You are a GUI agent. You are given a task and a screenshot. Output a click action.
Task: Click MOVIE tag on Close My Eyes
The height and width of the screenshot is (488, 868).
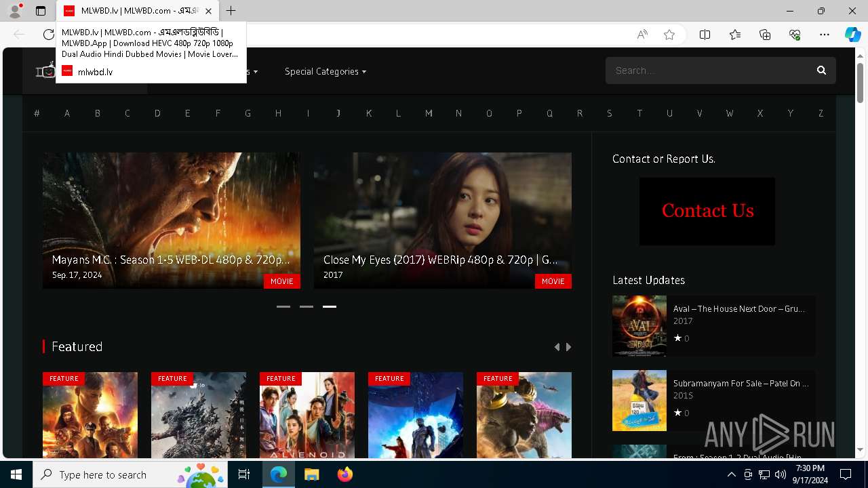click(553, 281)
